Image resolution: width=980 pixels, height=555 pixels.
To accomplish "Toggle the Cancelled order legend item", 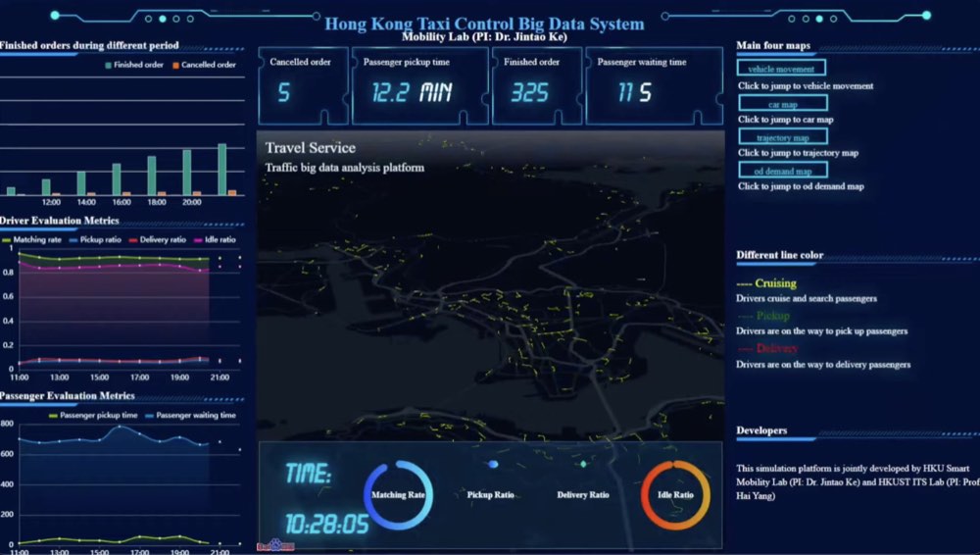I will [x=205, y=65].
